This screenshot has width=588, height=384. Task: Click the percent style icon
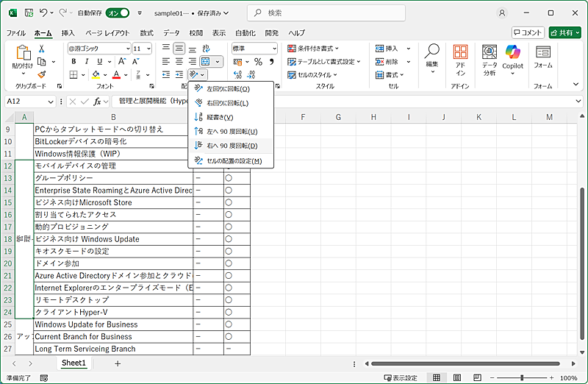(x=258, y=62)
